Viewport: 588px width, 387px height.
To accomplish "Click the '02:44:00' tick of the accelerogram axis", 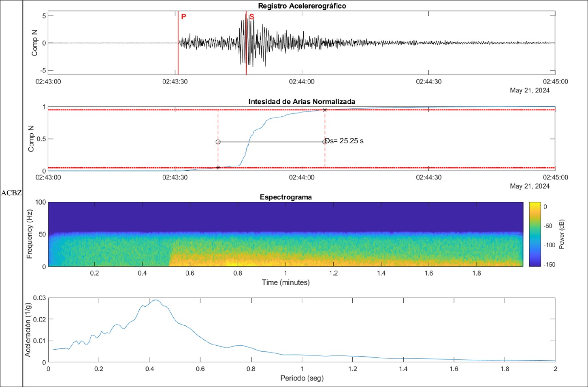I will [302, 81].
